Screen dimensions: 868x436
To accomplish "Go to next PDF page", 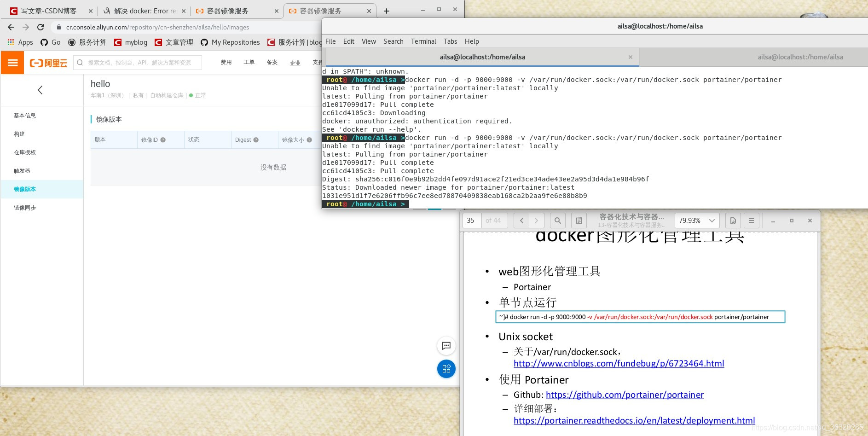I will click(x=537, y=221).
